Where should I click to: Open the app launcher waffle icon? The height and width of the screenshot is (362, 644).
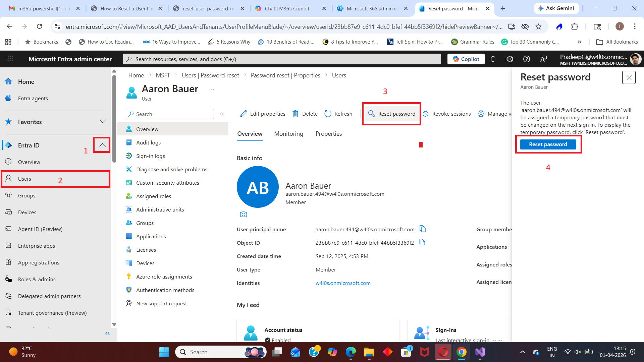coord(10,59)
